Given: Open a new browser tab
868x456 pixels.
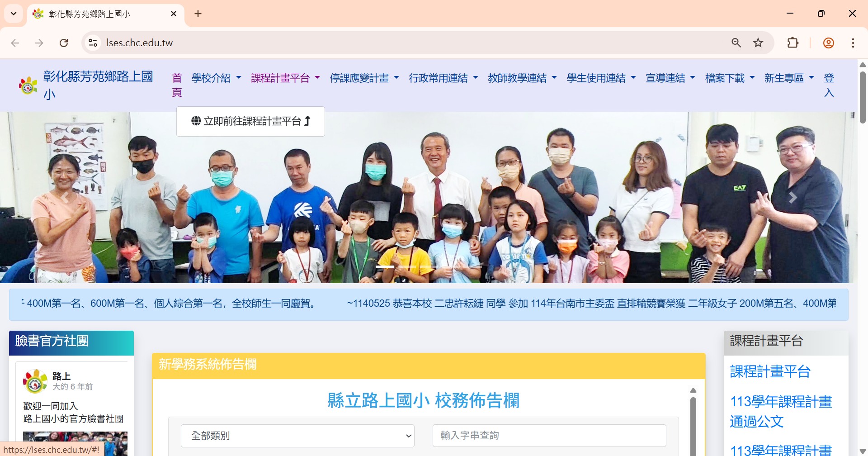Looking at the screenshot, I should (x=198, y=14).
